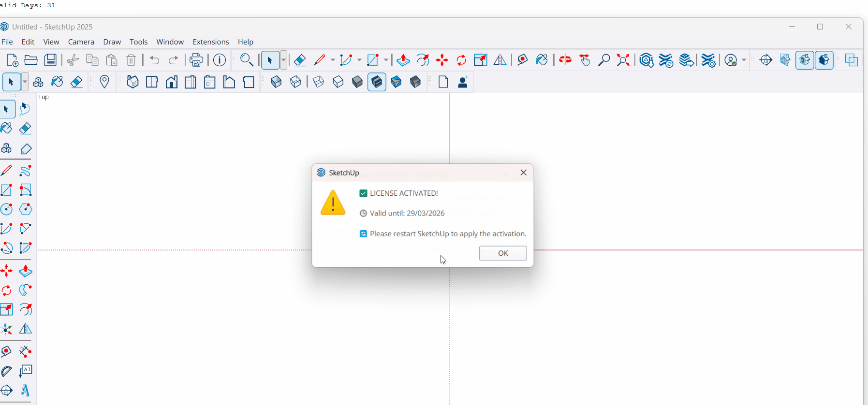Select the 3D Text tool in left toolbar
Viewport: 868px width, 405px height.
(x=25, y=390)
